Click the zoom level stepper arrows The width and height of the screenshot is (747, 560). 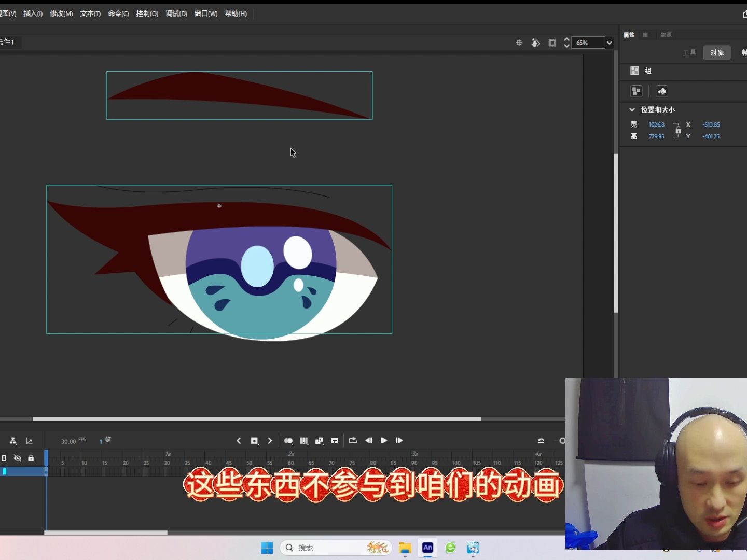click(x=566, y=43)
